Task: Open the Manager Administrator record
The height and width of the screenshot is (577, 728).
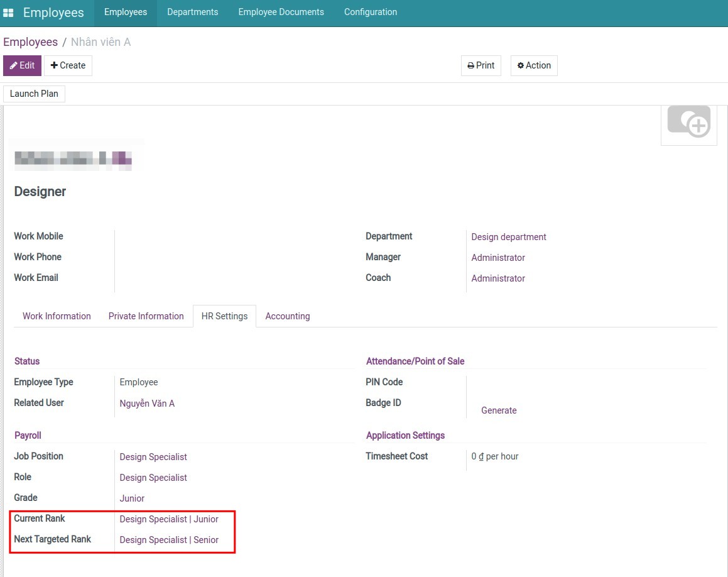Action: click(x=498, y=257)
